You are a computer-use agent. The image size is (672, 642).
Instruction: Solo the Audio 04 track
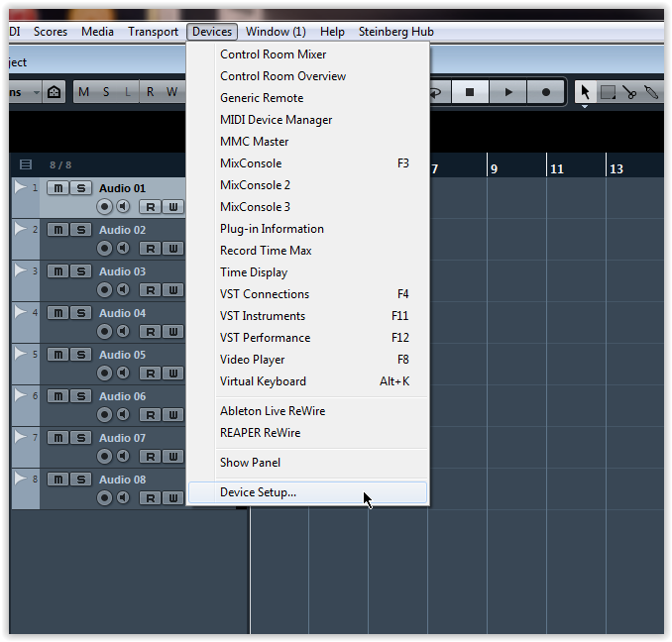click(x=81, y=313)
